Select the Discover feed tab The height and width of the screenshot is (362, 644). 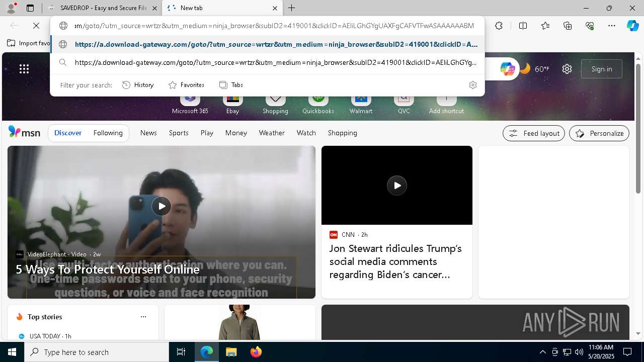pyautogui.click(x=68, y=133)
